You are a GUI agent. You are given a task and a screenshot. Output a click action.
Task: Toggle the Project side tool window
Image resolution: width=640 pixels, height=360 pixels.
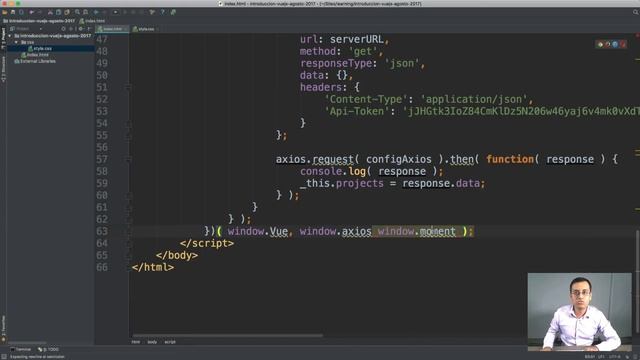point(3,39)
